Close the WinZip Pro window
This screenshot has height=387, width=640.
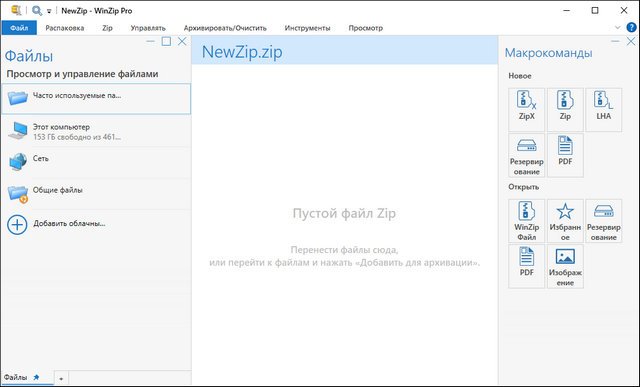point(624,11)
